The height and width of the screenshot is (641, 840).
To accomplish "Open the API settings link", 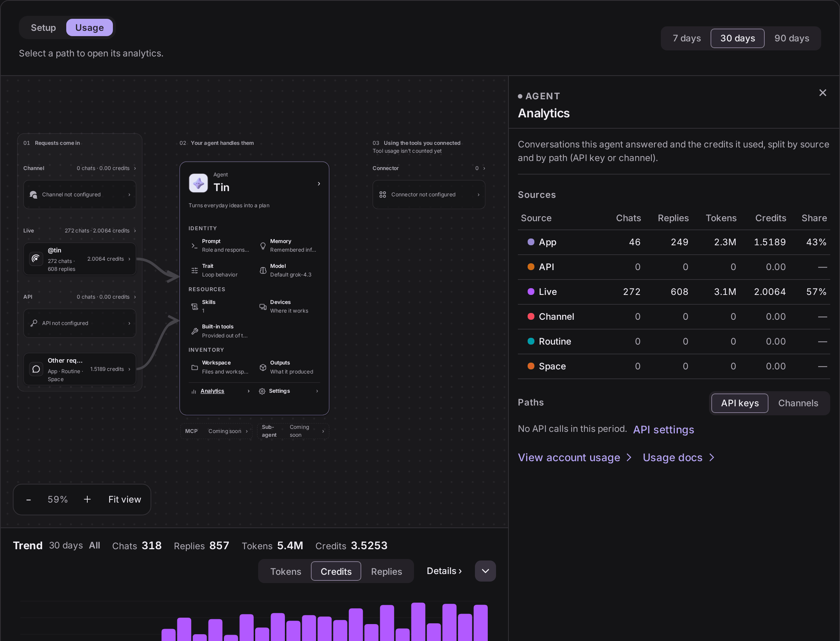I will tap(663, 430).
